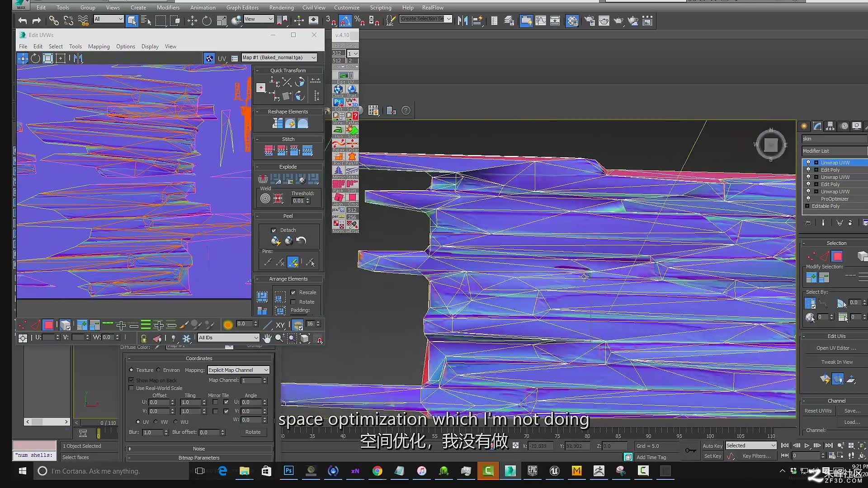Screen dimensions: 868x488
Task: Enable Use Real-World Scale checkbox
Action: (132, 388)
